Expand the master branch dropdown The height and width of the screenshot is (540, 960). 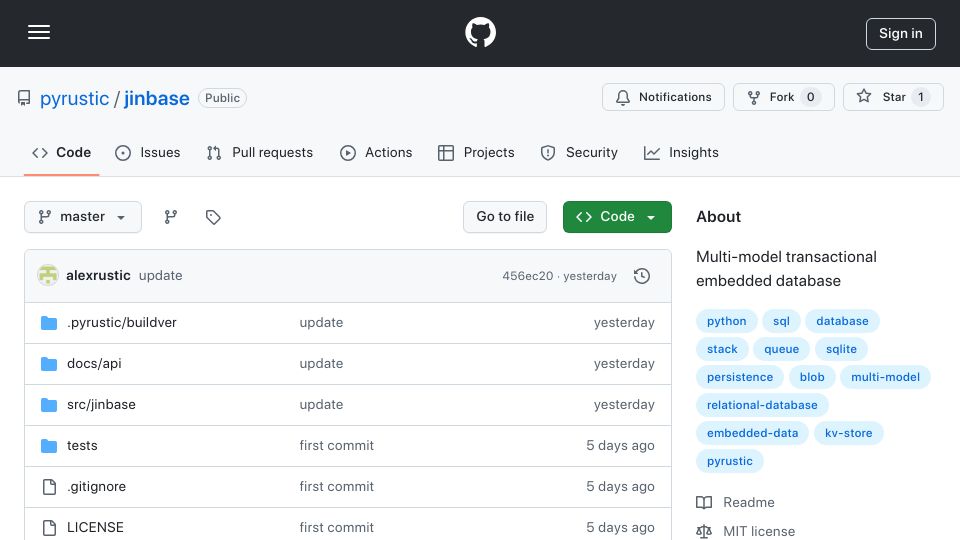83,217
